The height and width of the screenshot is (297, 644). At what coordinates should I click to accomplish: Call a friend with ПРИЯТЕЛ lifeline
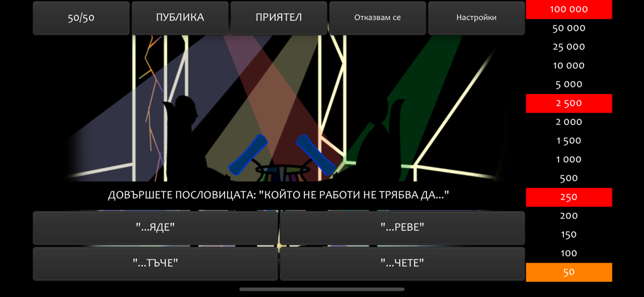click(x=279, y=18)
